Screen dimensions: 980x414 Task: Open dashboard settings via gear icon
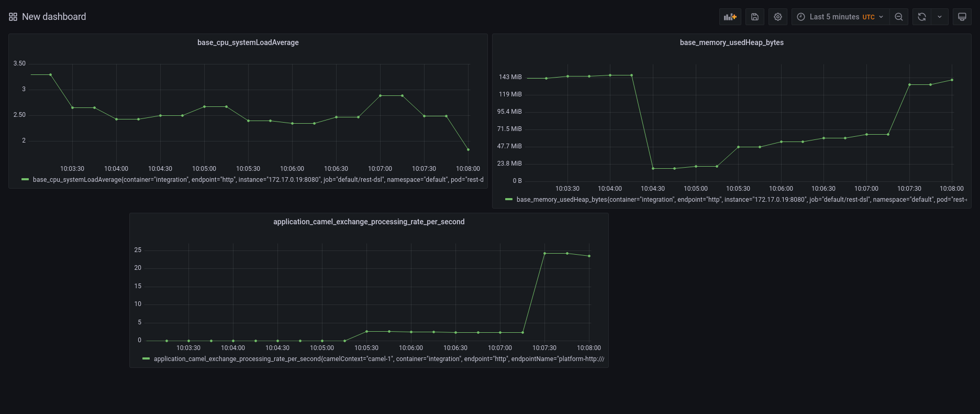click(778, 17)
